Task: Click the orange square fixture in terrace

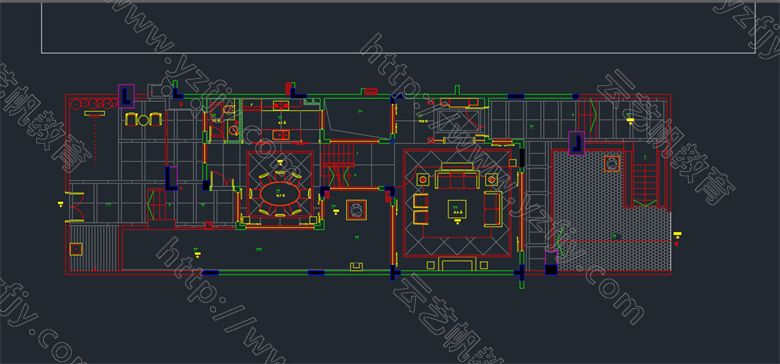Action: click(611, 164)
